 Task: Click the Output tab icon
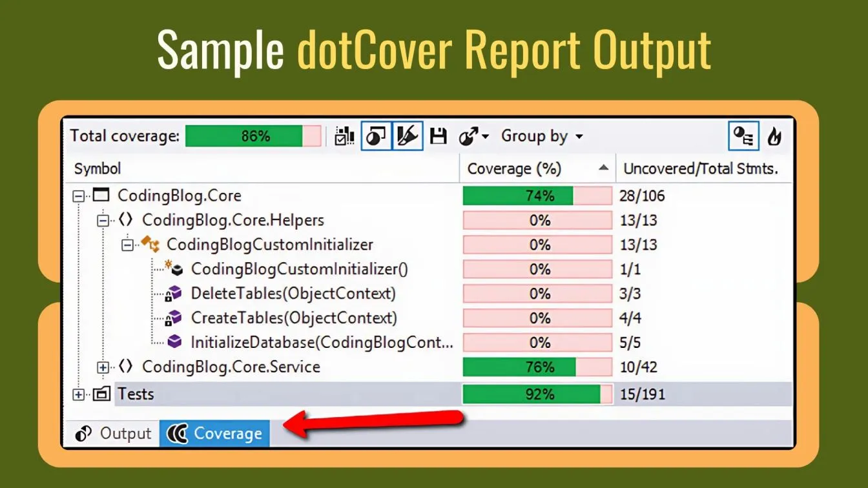(x=83, y=434)
